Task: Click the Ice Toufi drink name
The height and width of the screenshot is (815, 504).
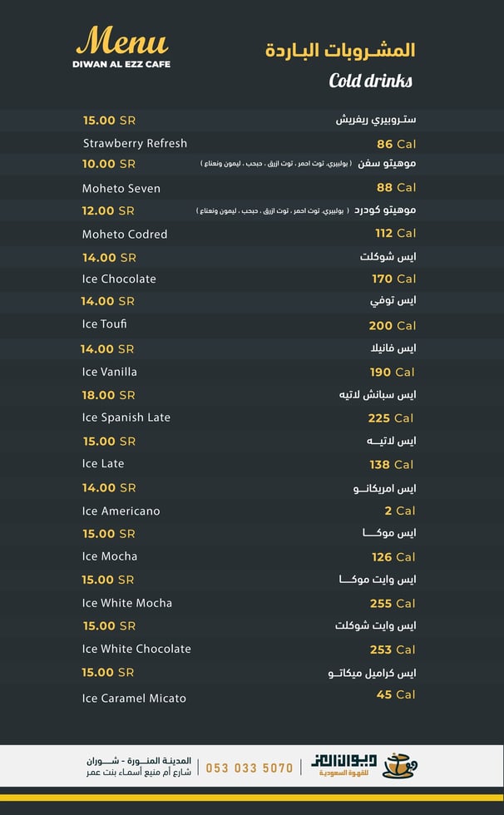Action: (105, 324)
